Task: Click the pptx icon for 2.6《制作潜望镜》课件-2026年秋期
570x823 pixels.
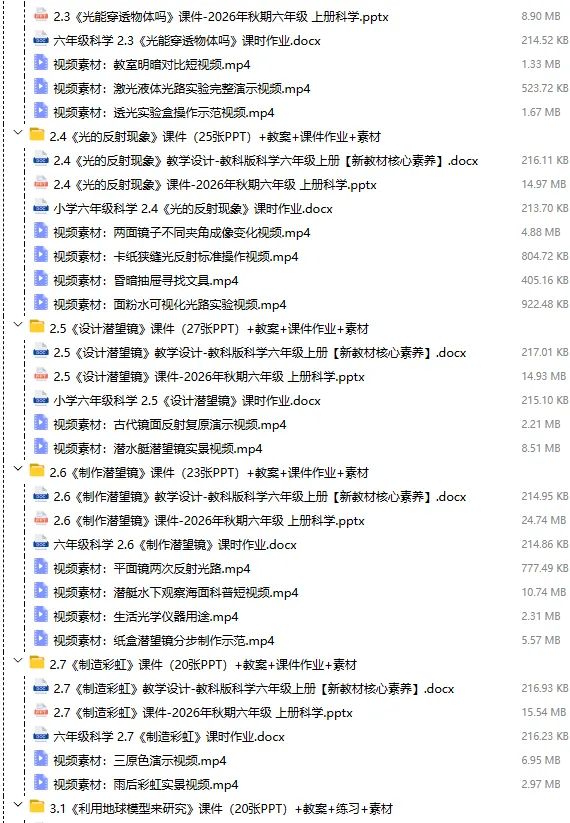Action: (40, 520)
